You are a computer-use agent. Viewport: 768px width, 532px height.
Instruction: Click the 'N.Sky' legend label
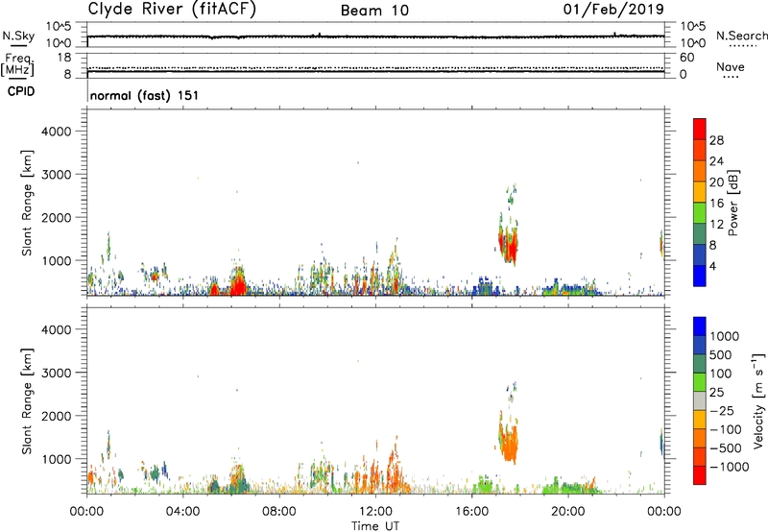tap(18, 36)
